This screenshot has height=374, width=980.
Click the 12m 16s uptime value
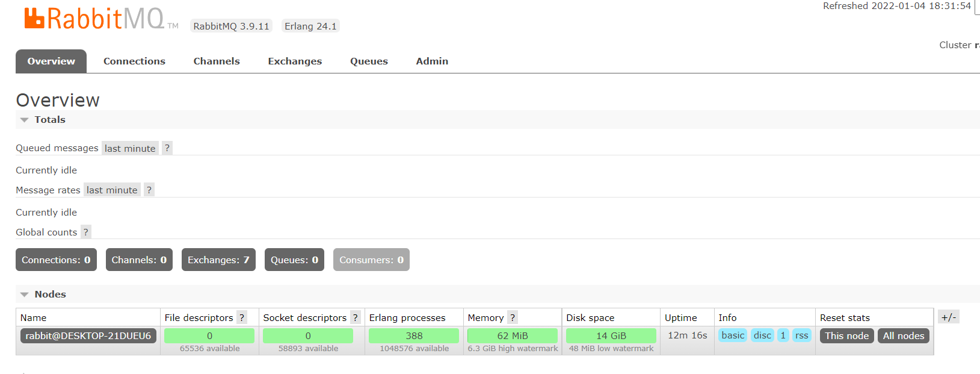687,335
